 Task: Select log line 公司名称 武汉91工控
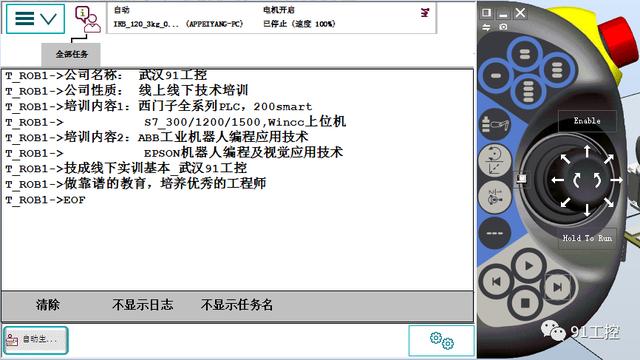coord(106,75)
